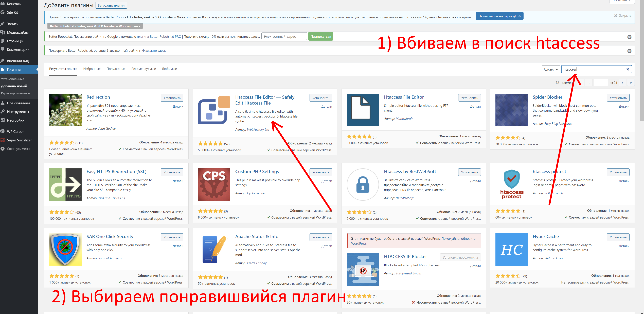Expand the Слово search type dropdown
This screenshot has height=314, width=644.
(x=551, y=69)
